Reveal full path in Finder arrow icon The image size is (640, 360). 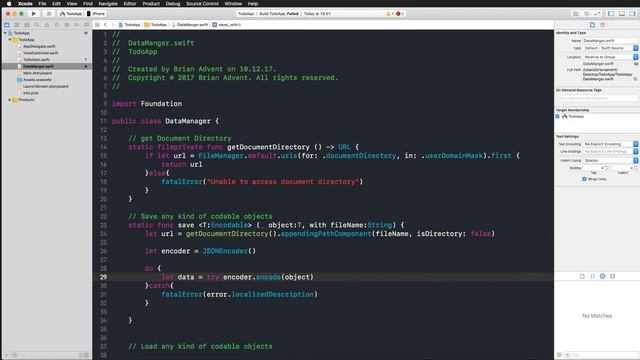point(636,79)
